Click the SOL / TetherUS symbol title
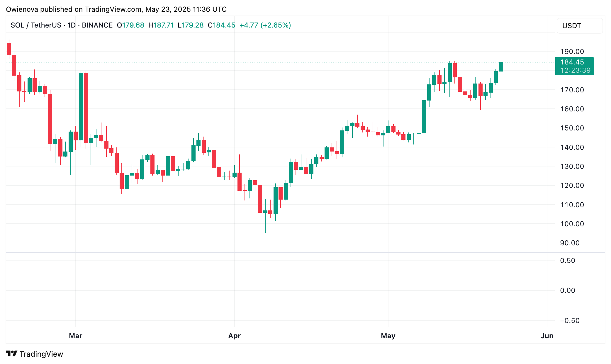 tap(36, 25)
